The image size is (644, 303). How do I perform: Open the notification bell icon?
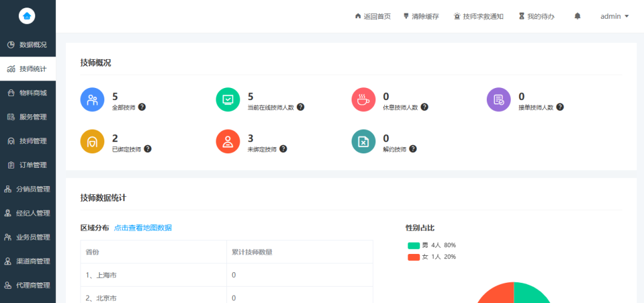pos(577,16)
